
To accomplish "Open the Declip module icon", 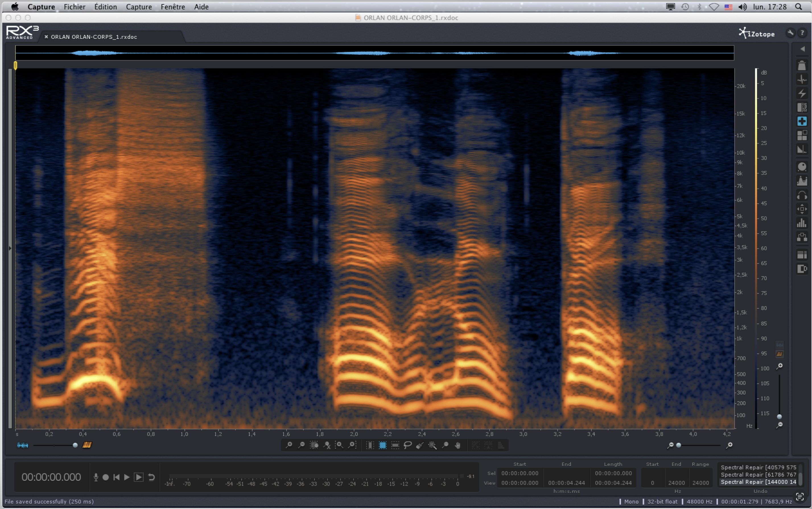I will (802, 66).
